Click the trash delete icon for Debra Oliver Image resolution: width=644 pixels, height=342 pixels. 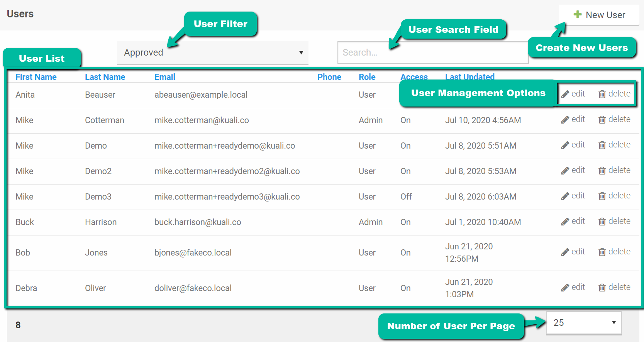(602, 288)
